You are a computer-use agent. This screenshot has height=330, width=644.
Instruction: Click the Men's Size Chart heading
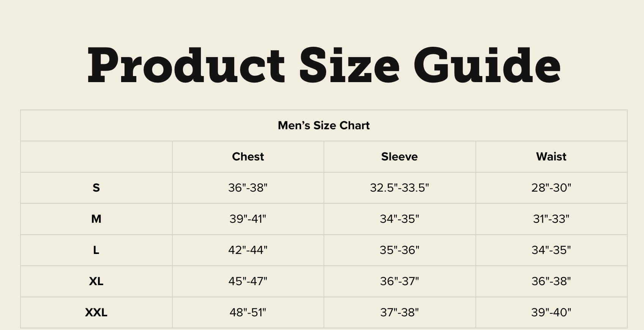pyautogui.click(x=324, y=125)
